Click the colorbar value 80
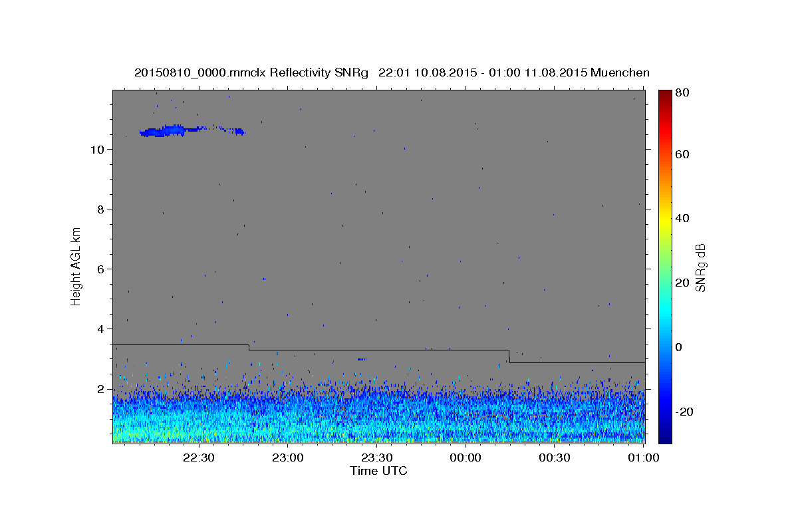The image size is (798, 532). coord(683,93)
